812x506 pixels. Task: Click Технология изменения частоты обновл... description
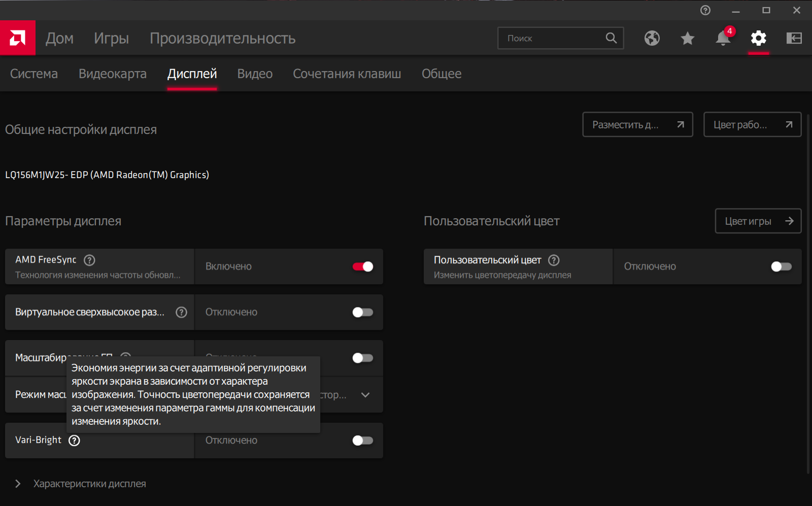click(x=98, y=275)
